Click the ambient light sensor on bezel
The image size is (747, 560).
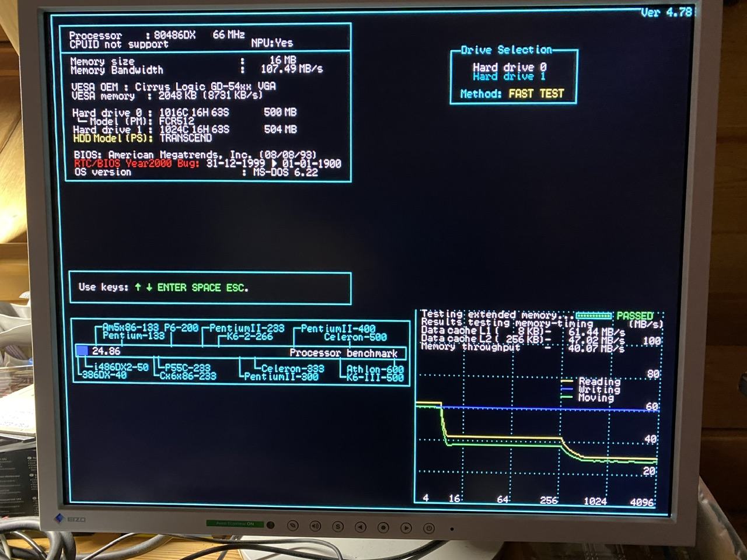pos(271,525)
